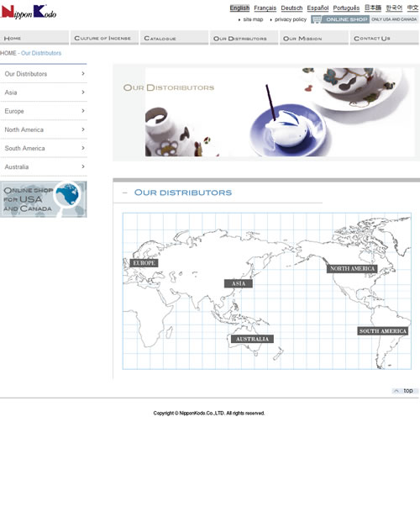Open the privacy policy link
The width and height of the screenshot is (420, 517).
tap(291, 19)
